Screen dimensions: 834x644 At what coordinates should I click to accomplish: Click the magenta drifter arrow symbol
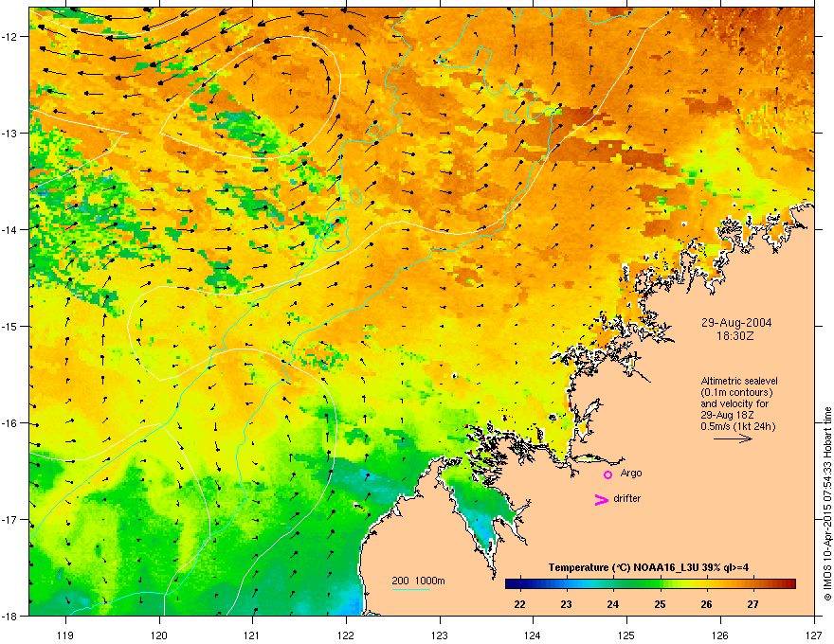tap(601, 499)
